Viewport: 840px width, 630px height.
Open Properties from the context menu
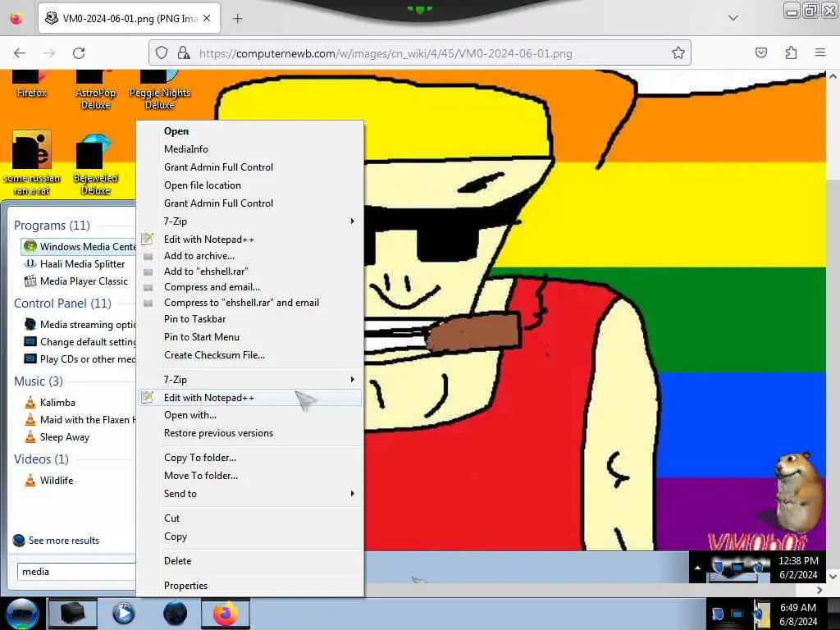185,586
